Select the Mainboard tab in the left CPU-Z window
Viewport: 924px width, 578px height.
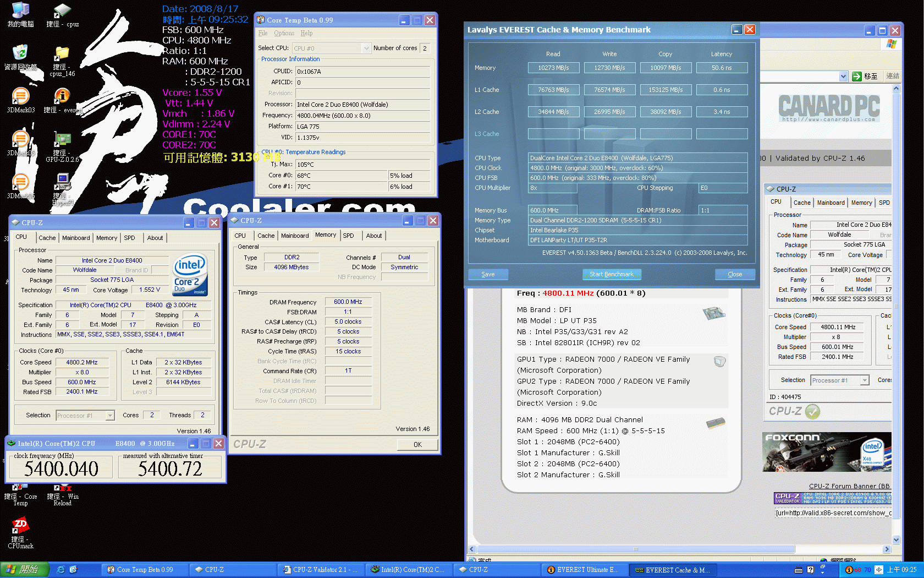coord(76,238)
